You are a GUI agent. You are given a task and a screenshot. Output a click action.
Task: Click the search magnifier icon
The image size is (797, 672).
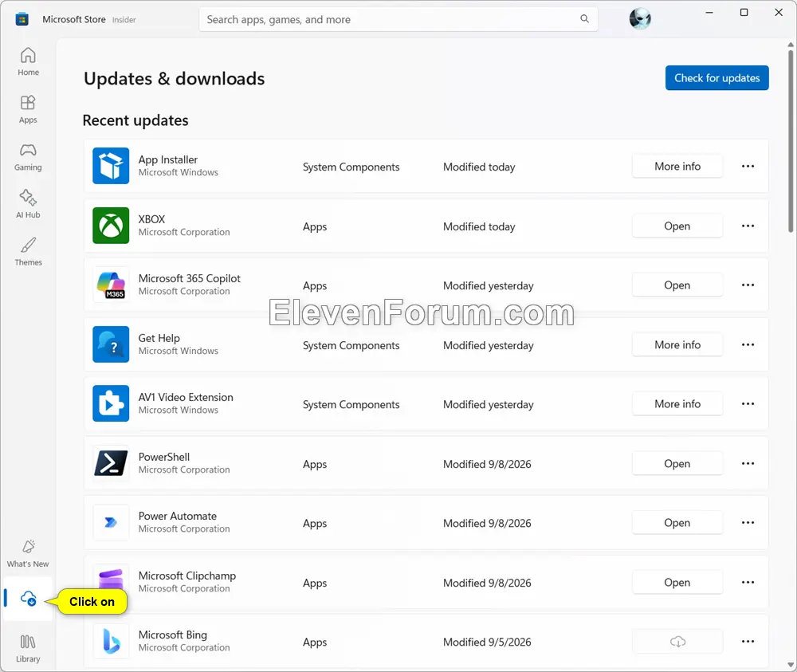tap(584, 19)
